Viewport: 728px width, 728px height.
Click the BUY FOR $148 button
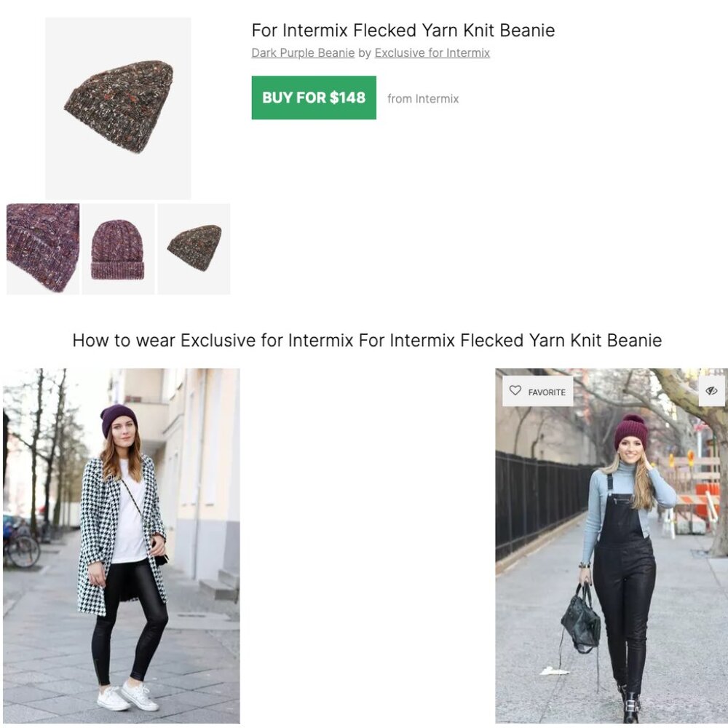(314, 98)
